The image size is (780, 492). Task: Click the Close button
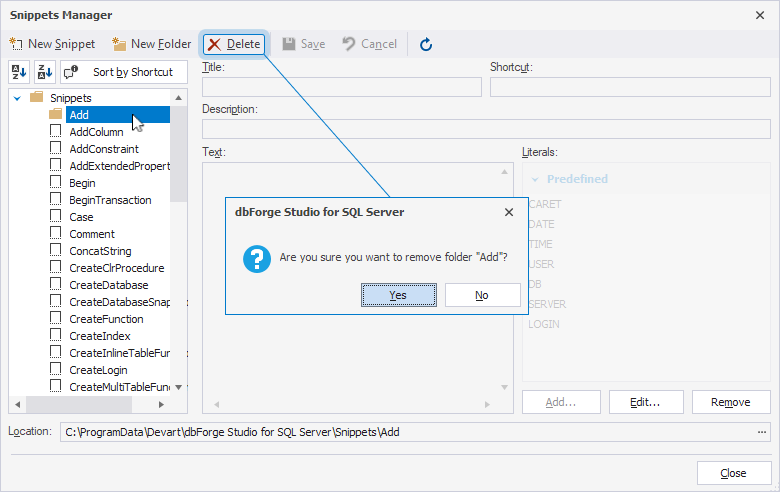pyautogui.click(x=734, y=473)
